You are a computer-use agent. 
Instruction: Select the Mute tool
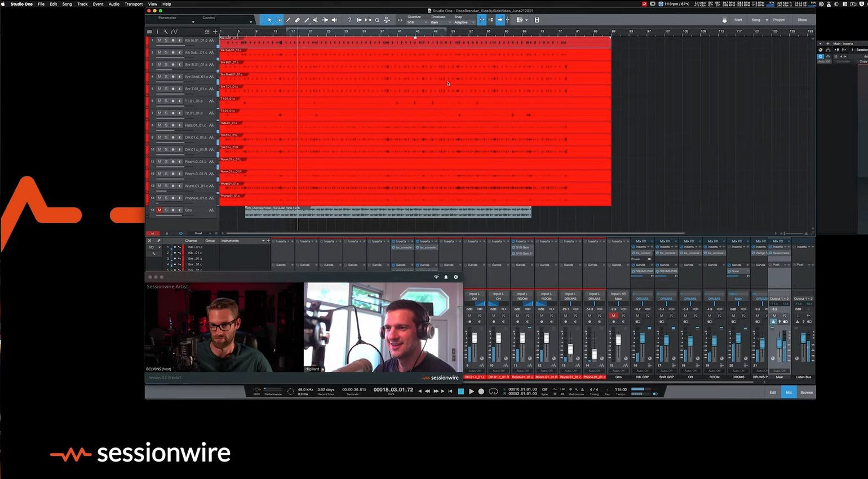(x=316, y=20)
